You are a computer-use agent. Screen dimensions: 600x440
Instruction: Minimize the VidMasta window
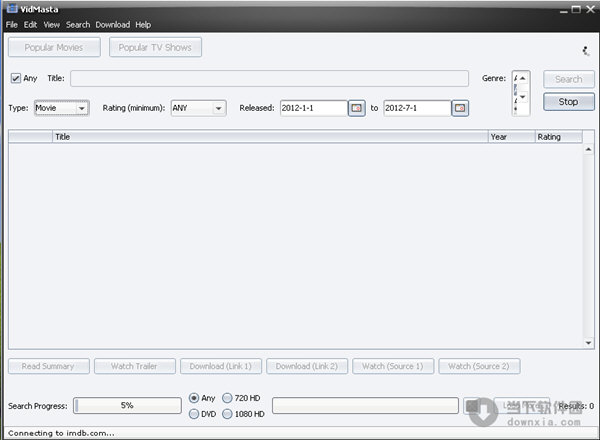point(563,10)
